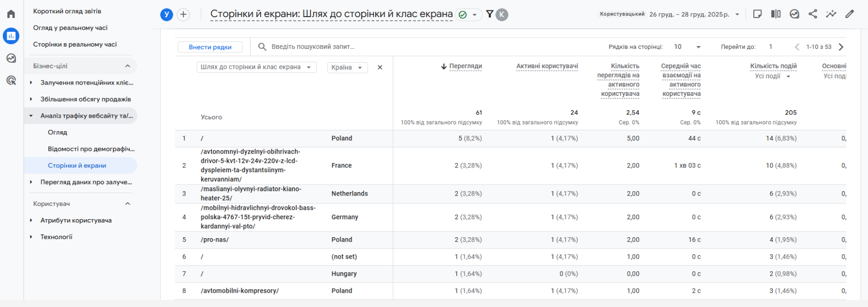Open the Explore icon in left rail

[11, 58]
